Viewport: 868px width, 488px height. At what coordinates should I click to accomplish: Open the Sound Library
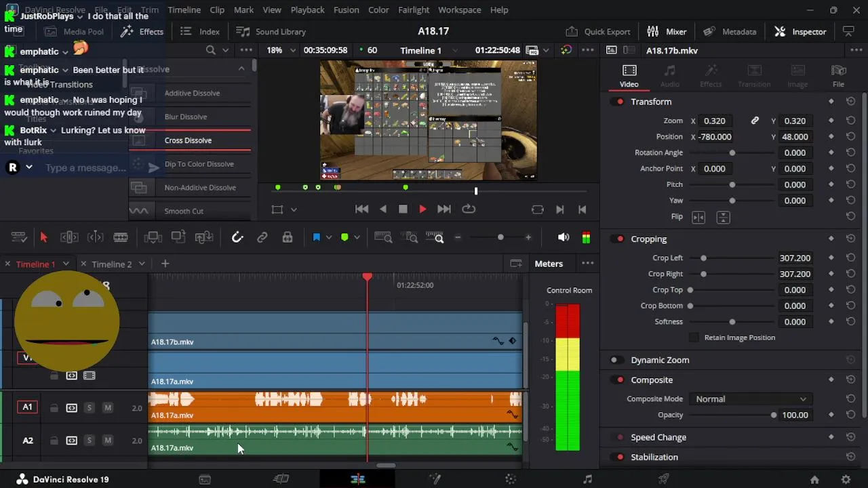point(271,32)
